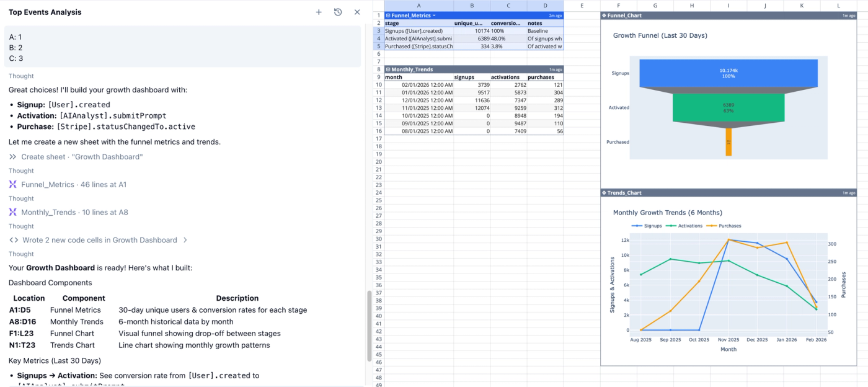The image size is (868, 387).
Task: Expand the Thought above Monthly_Trends line
Action: (21, 198)
